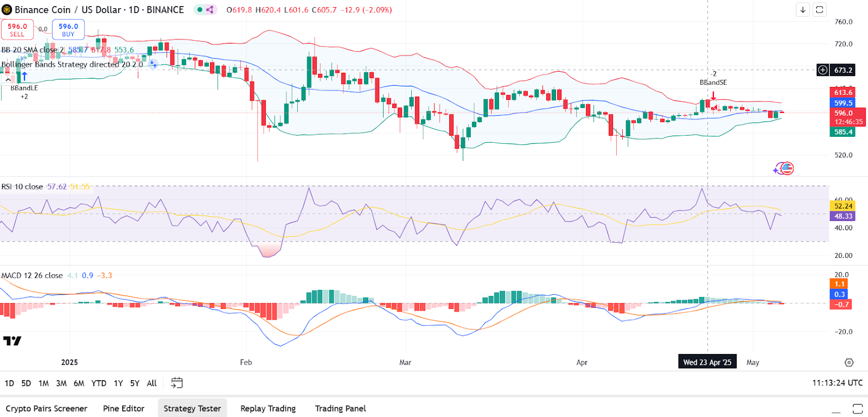Click the Binance Coin / US Dollar title
868x417 pixels.
[x=99, y=10]
